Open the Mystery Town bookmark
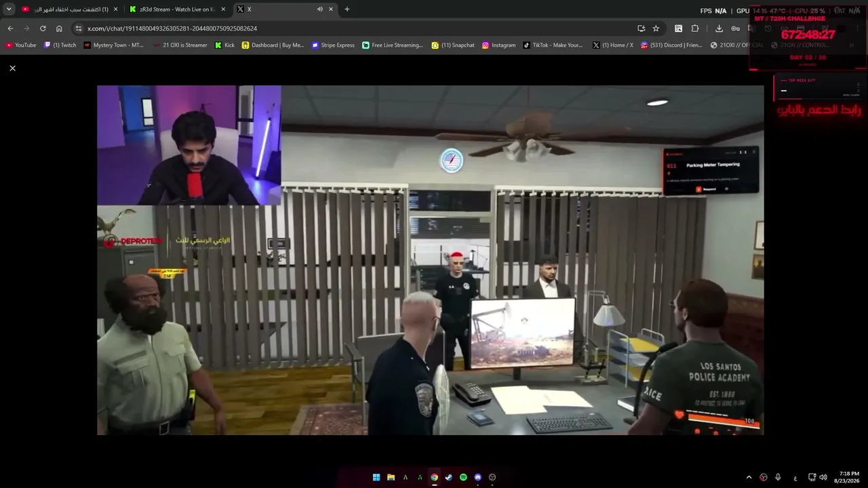 (114, 45)
